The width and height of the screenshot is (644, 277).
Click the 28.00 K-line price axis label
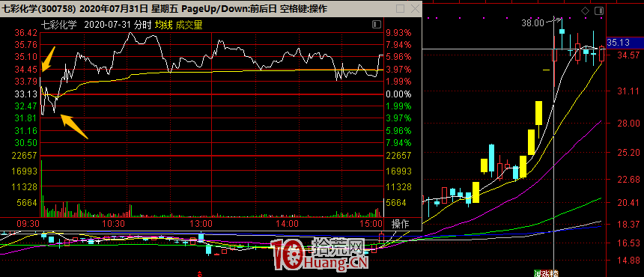629,123
